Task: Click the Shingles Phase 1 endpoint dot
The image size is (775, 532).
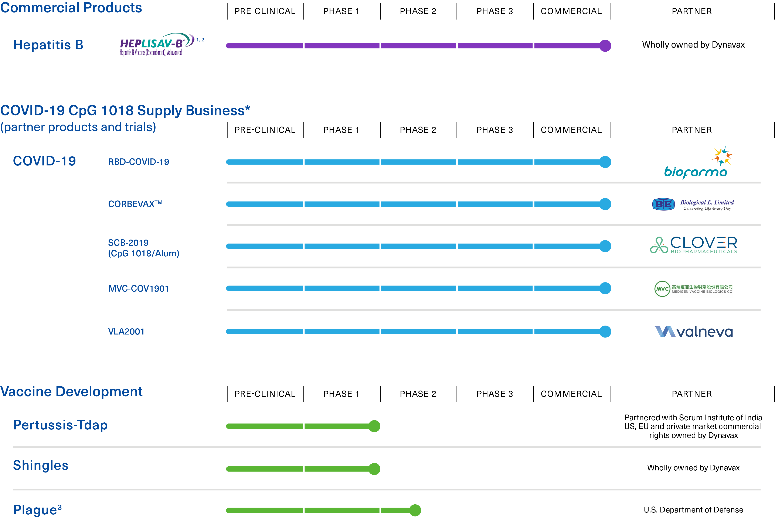Action: click(x=374, y=469)
